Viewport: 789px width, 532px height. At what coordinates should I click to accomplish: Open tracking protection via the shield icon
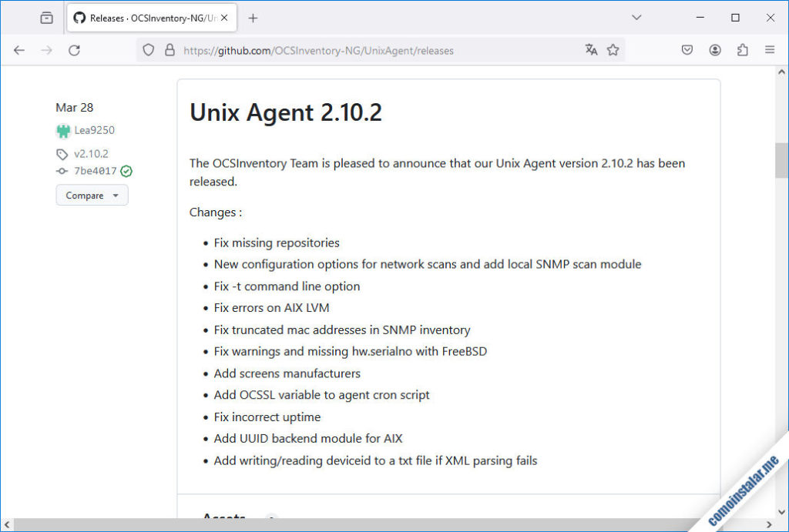[147, 49]
